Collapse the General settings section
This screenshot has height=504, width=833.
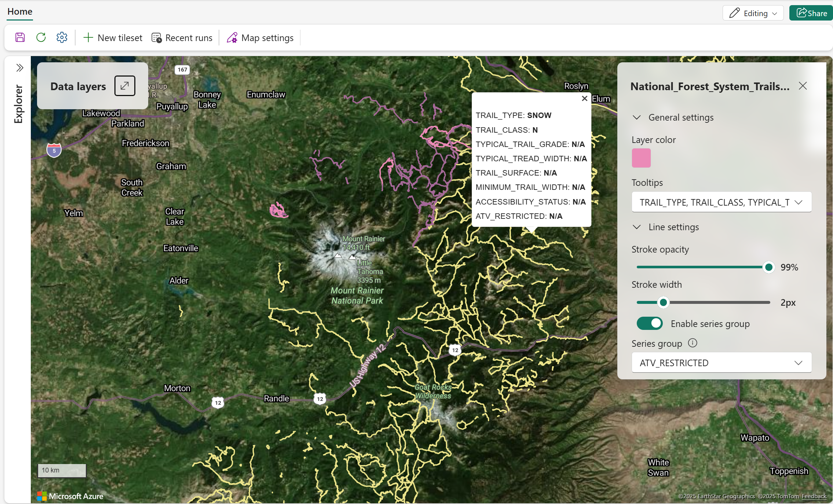637,117
